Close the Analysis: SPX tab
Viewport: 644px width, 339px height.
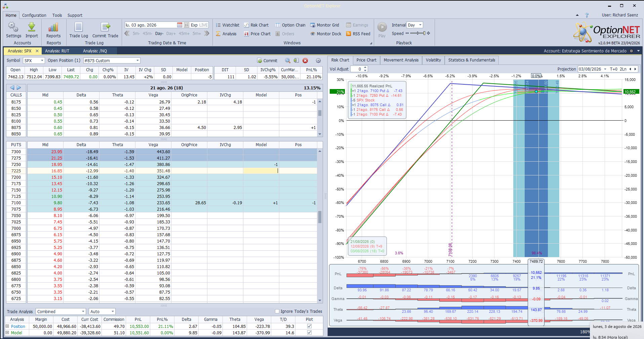[37, 51]
